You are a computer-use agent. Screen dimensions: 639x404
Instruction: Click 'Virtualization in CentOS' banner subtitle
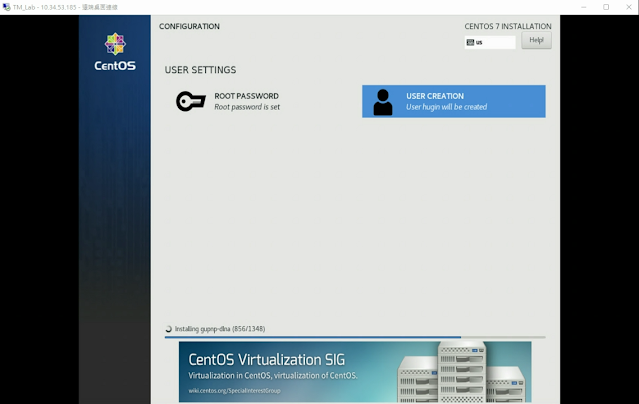point(273,375)
